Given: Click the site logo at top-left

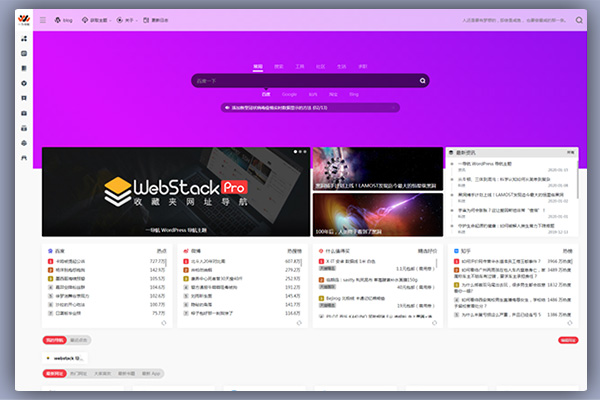Looking at the screenshot, I should [x=24, y=19].
